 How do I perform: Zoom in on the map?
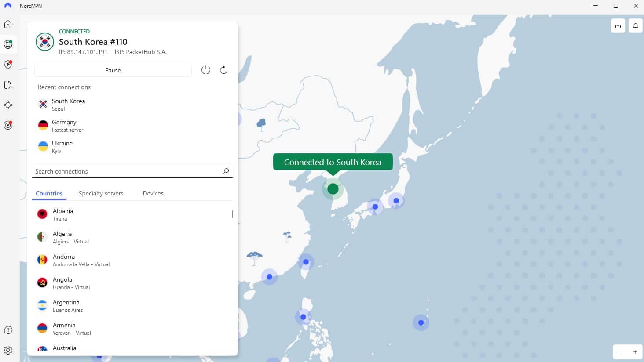pos(635,352)
